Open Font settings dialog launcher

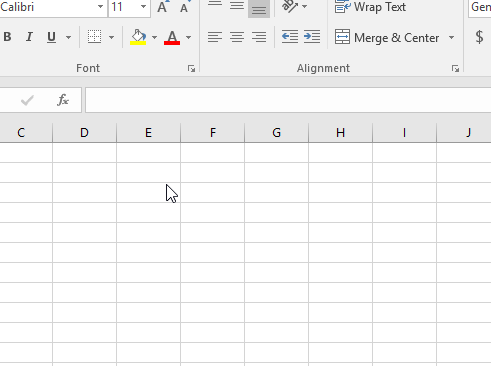(191, 69)
